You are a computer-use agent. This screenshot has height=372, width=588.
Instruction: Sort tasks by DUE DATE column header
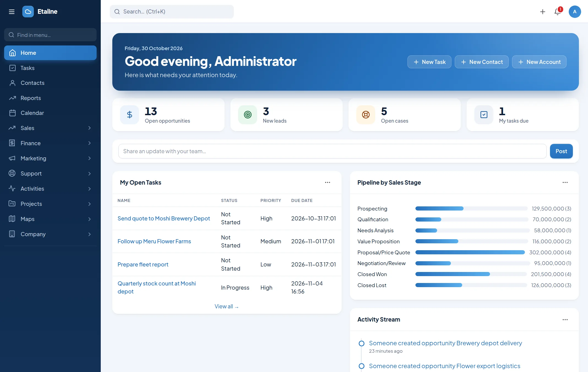302,201
